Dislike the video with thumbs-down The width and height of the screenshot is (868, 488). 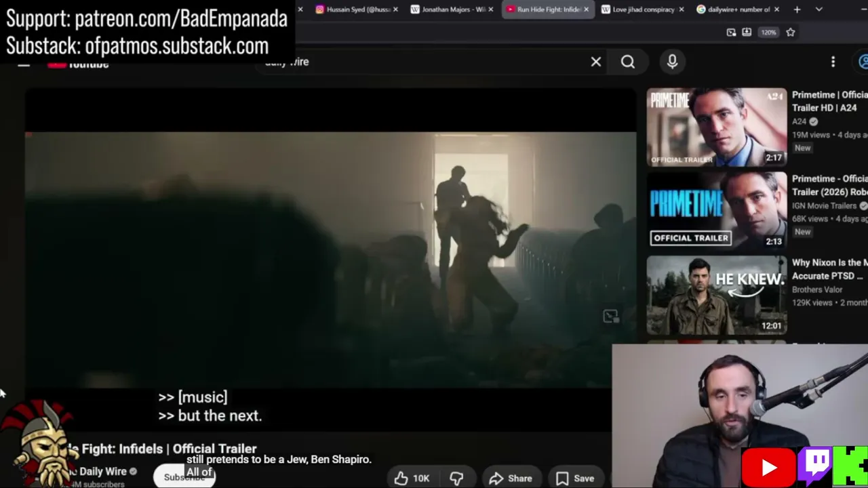coord(456,479)
